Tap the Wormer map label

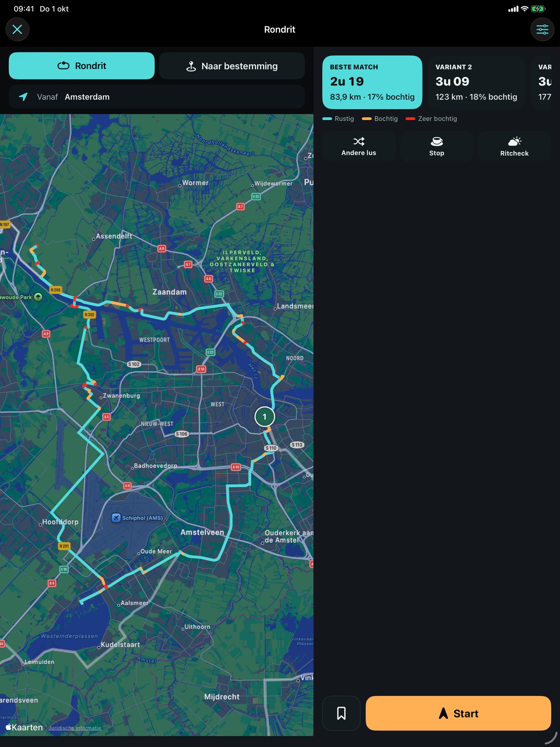pyautogui.click(x=195, y=183)
